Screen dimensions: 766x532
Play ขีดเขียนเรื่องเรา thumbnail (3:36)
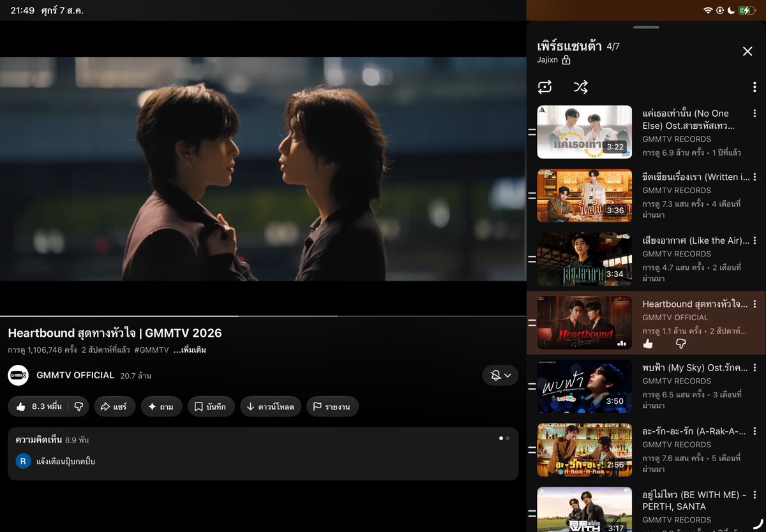click(585, 195)
